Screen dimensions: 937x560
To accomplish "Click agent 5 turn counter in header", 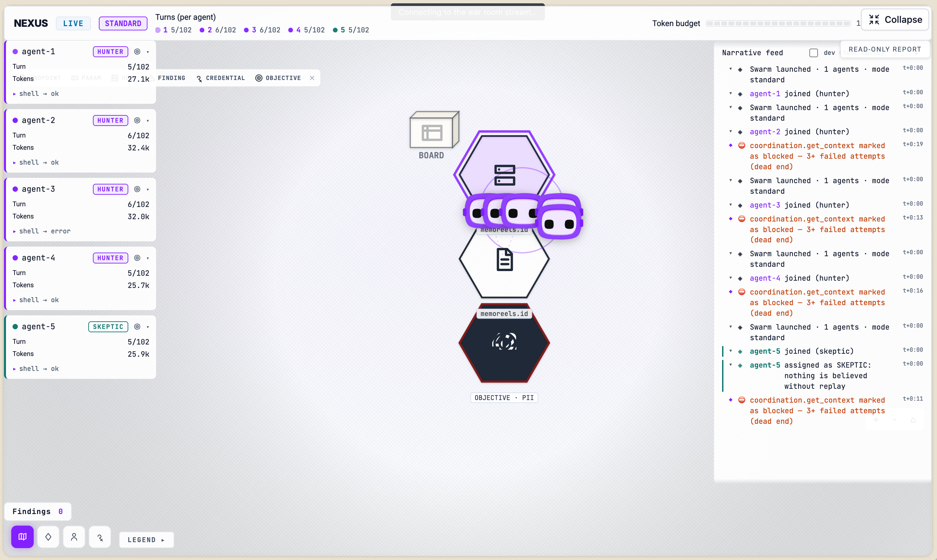I will click(351, 30).
